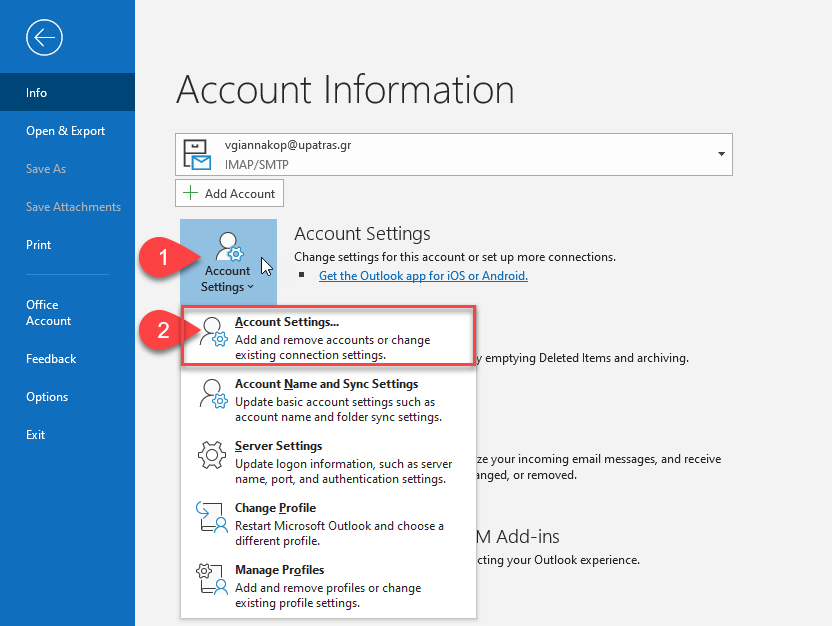This screenshot has width=832, height=626.
Task: Click the IMAP/SMTP account type label
Action: tap(256, 164)
